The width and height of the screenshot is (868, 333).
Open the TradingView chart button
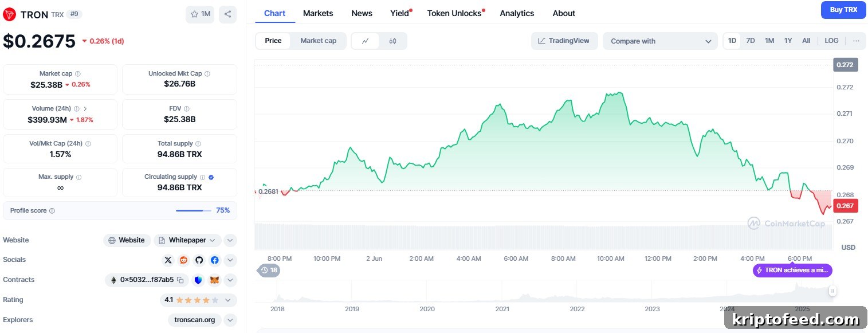[x=564, y=41]
